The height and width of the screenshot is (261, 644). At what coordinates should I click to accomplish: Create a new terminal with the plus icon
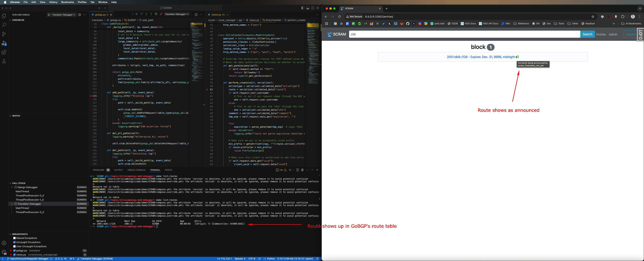pos(290,170)
